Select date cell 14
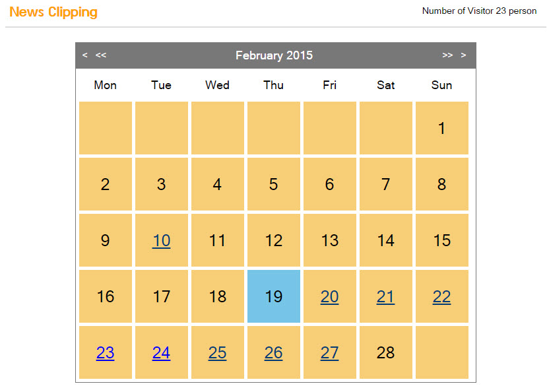 click(386, 240)
